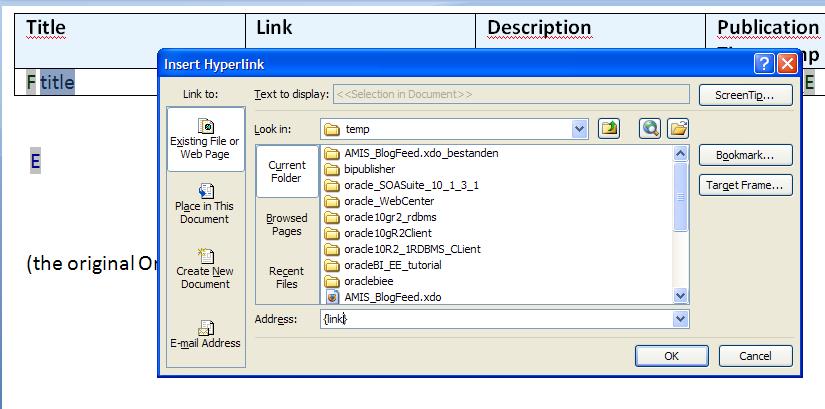Screen dimensions: 825x409
Task: Show the Recent Files list
Action: tap(287, 277)
